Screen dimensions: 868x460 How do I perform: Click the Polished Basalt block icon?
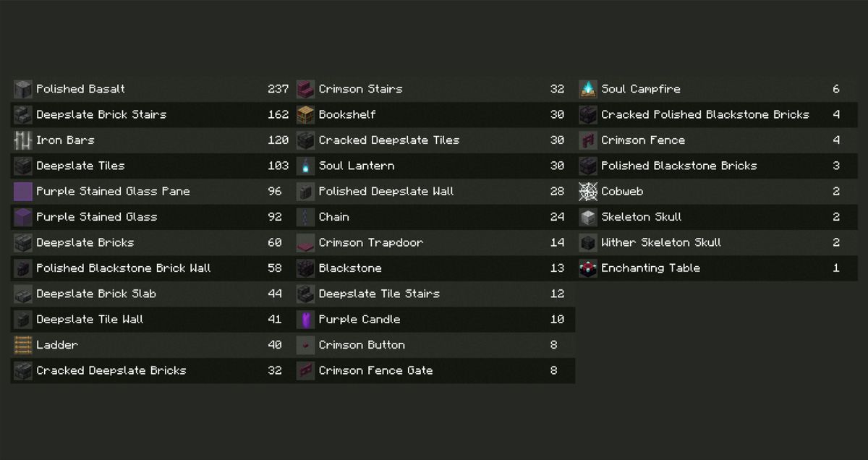click(x=23, y=89)
